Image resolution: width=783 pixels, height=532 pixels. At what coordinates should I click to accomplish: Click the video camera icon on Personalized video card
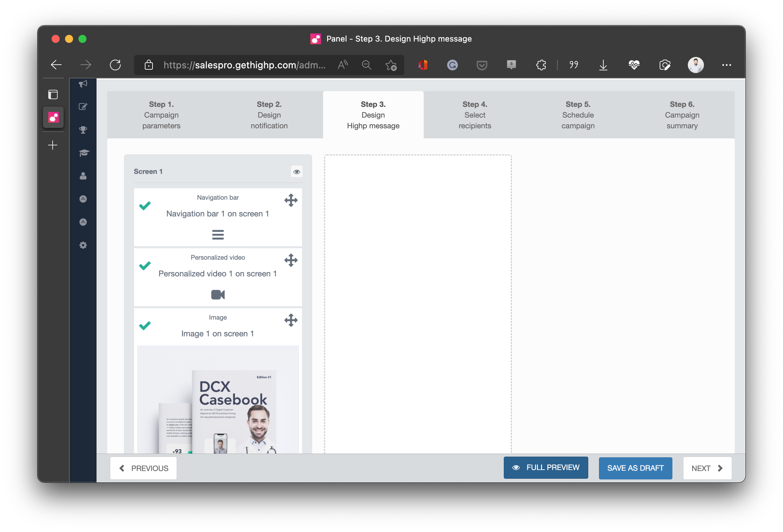click(218, 294)
